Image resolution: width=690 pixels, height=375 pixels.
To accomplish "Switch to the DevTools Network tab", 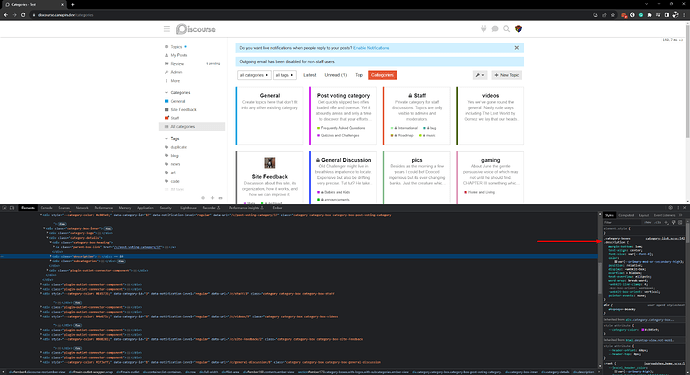I will [82, 208].
